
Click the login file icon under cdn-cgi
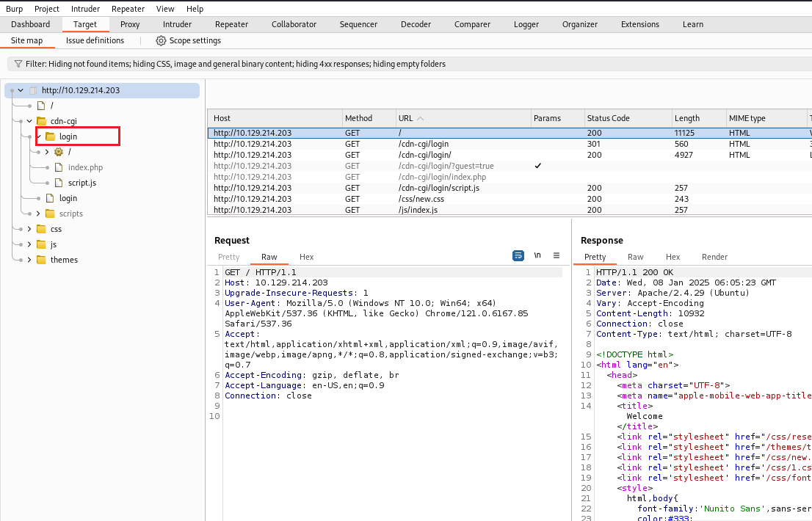point(50,198)
